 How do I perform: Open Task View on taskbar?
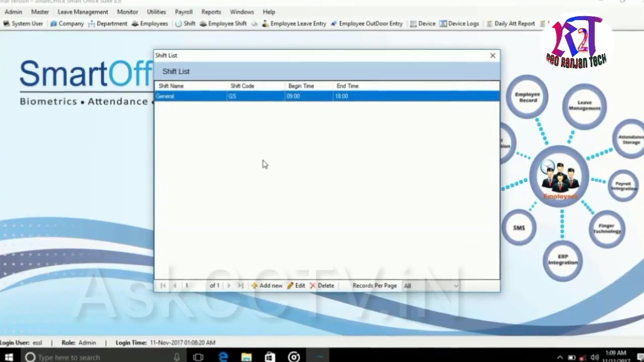(198, 357)
